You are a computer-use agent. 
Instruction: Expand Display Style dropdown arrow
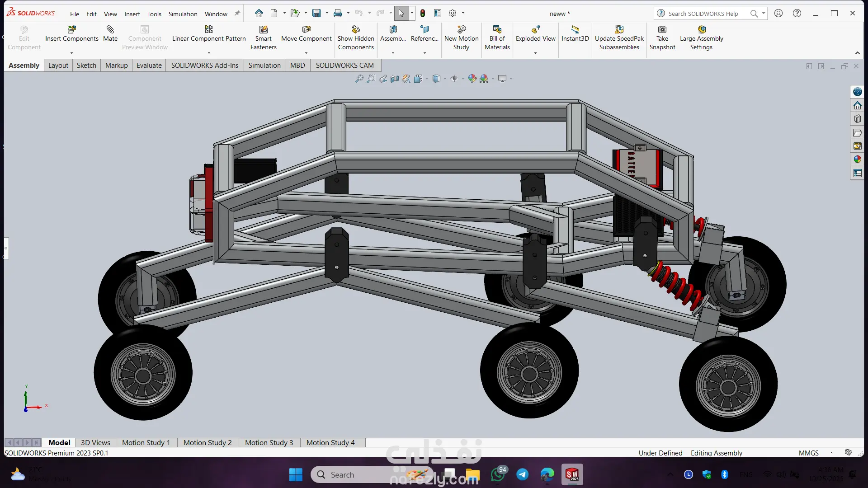[x=445, y=79]
